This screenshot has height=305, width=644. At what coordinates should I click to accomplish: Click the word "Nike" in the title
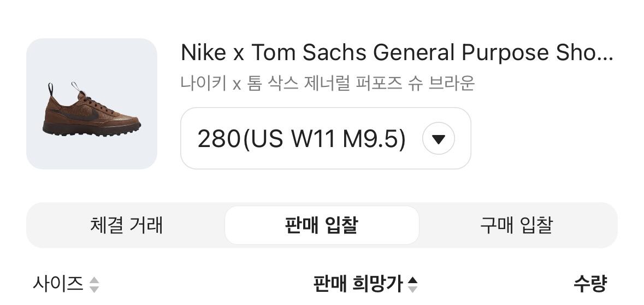point(203,53)
